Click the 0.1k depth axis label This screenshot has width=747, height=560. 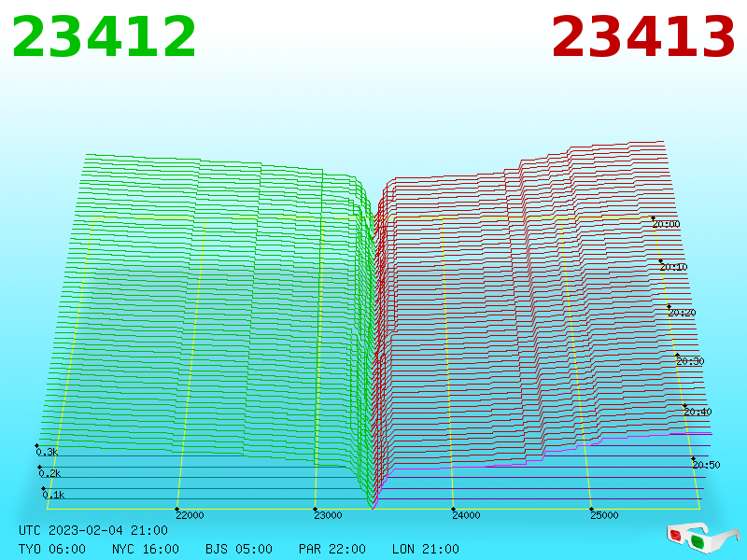coord(53,495)
